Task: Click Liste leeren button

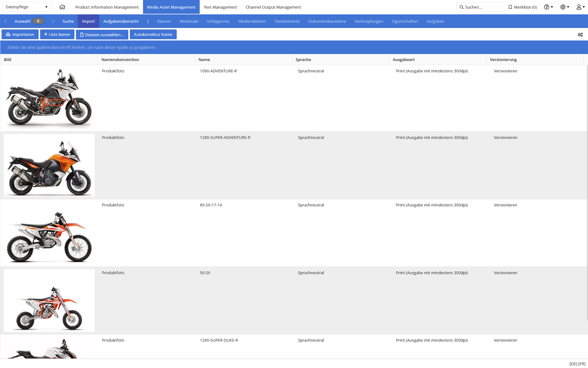Action: pyautogui.click(x=57, y=34)
